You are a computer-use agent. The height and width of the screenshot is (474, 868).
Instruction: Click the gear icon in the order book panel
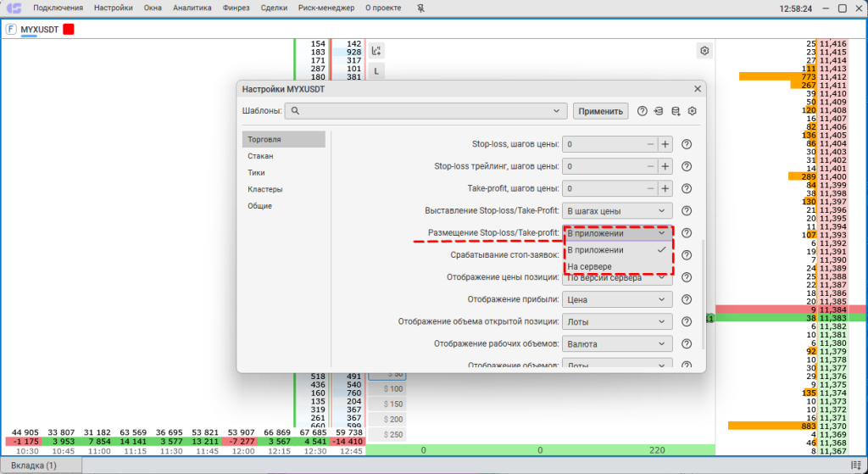[704, 51]
